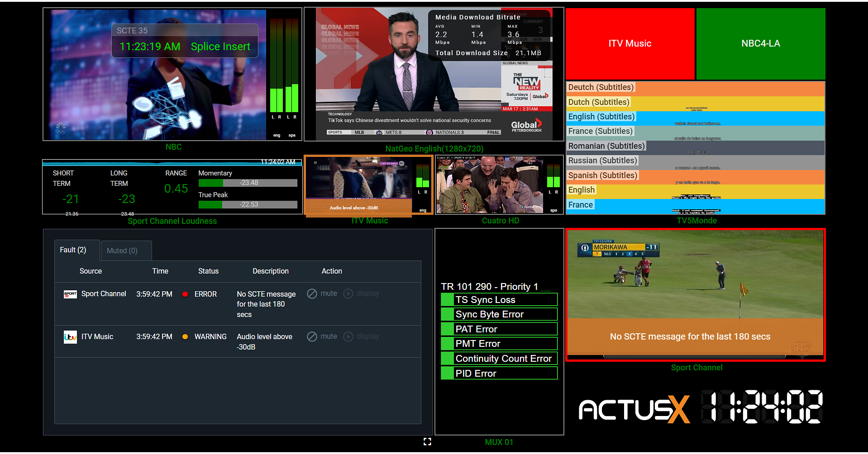Click the red error status dot
This screenshot has height=454, width=868.
[x=185, y=294]
